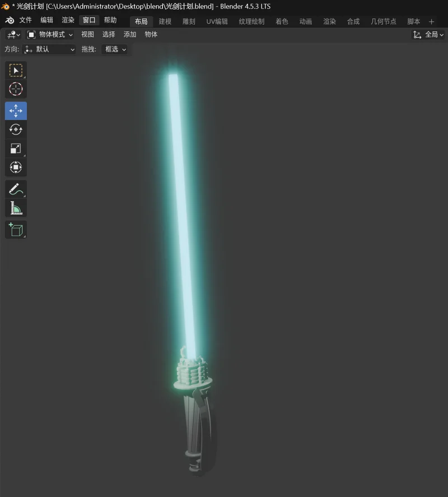The height and width of the screenshot is (497, 448).
Task: Expand the 物体模式 mode dropdown
Action: click(50, 35)
